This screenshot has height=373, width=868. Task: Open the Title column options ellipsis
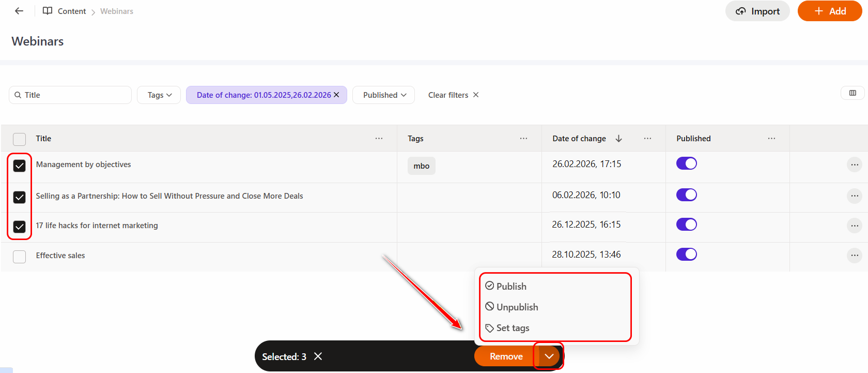tap(379, 139)
